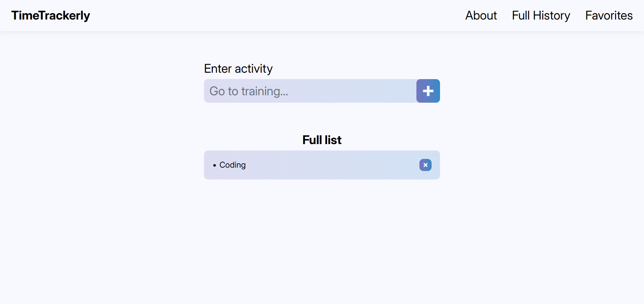Remove Coding from the full list
This screenshot has width=644, height=304.
425,165
